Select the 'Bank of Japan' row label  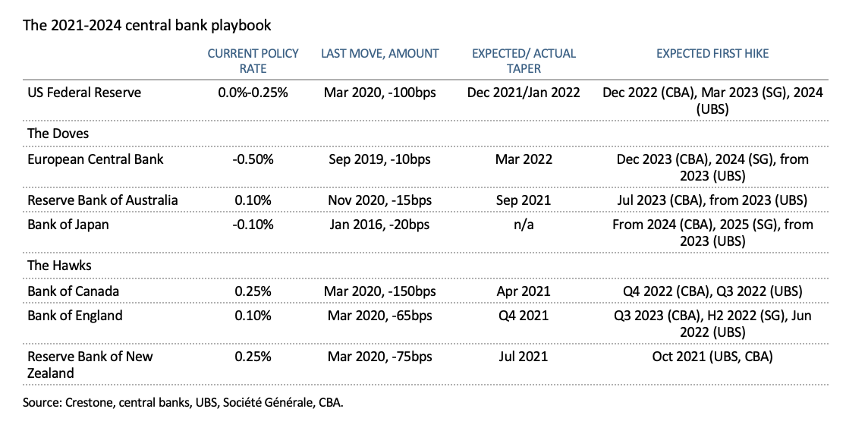(67, 225)
